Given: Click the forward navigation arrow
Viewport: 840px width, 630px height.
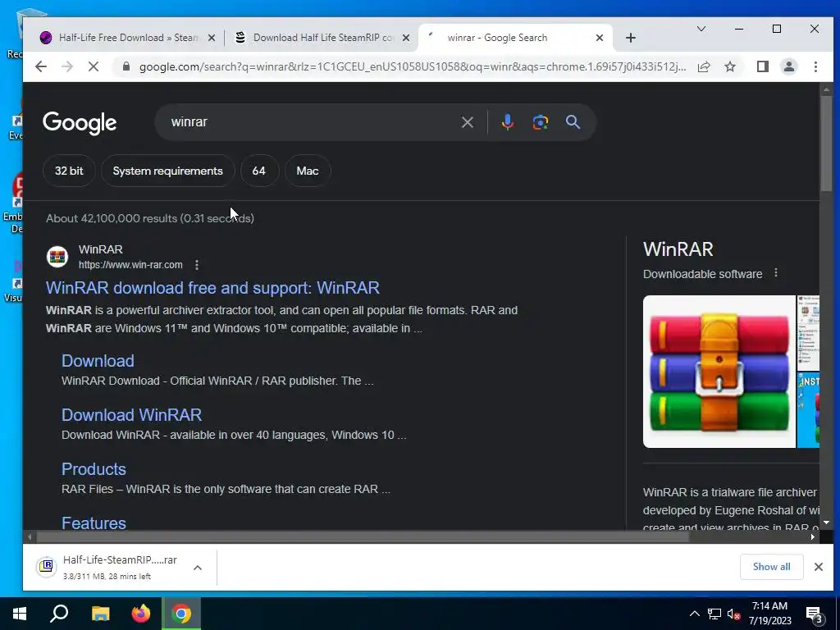Looking at the screenshot, I should tap(67, 66).
